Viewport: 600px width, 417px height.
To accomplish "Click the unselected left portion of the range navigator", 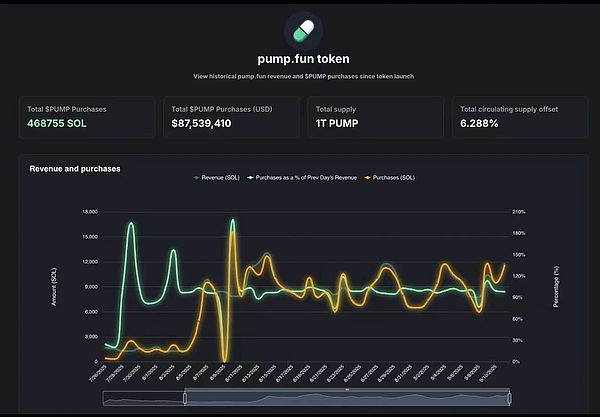I will [x=143, y=399].
